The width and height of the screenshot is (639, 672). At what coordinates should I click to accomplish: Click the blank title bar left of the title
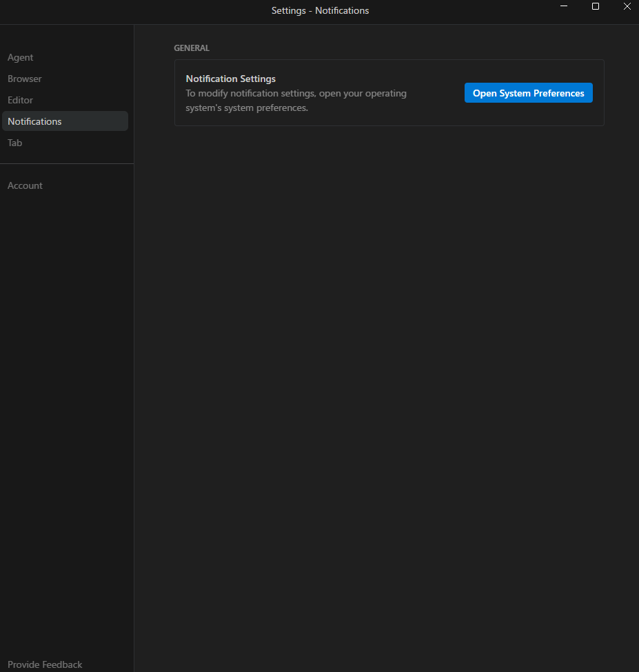[138, 10]
